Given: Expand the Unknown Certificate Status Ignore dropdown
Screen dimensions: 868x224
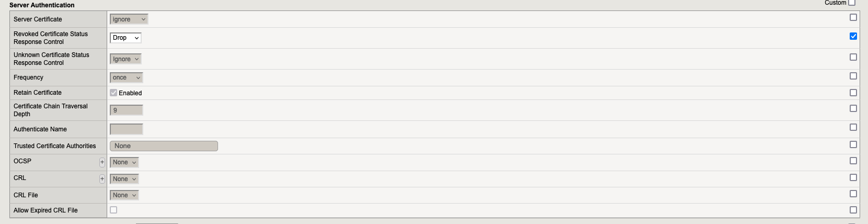Looking at the screenshot, I should pyautogui.click(x=125, y=59).
